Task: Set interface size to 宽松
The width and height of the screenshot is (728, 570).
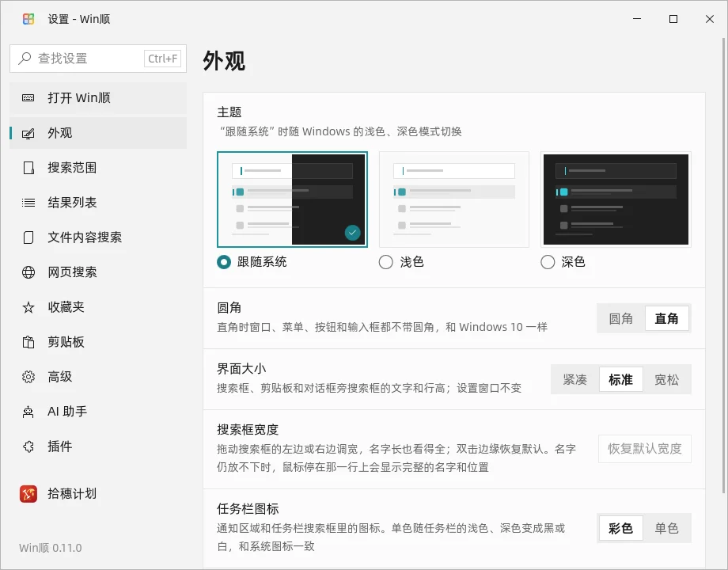Action: coord(667,379)
